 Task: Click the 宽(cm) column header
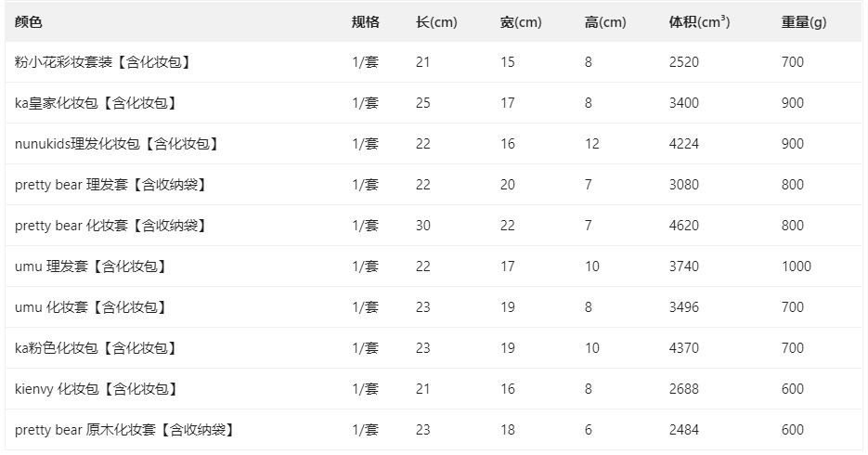(521, 22)
